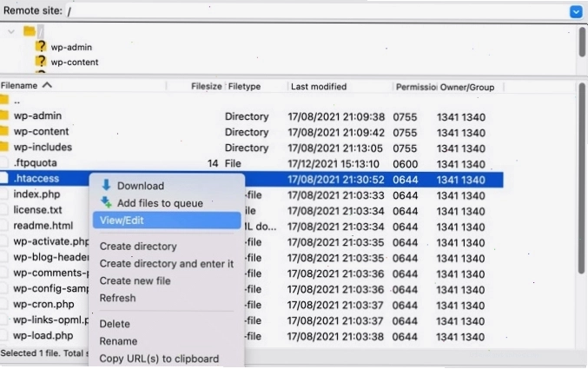
Task: Click the wp-content question mark icon
Action: tap(41, 62)
